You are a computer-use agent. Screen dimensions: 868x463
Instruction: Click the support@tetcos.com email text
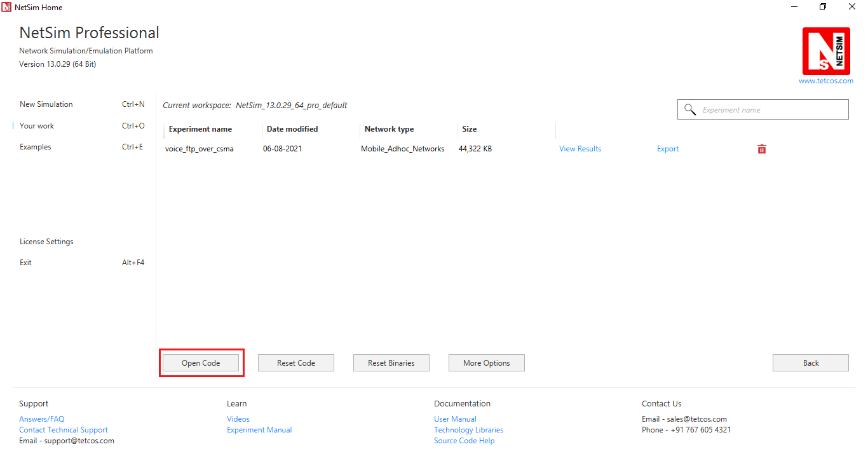click(79, 441)
